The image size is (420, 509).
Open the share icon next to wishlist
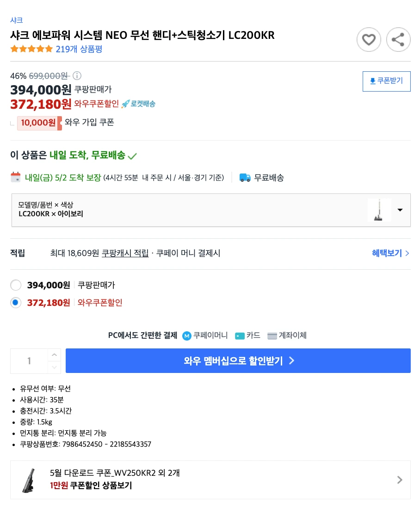[x=398, y=39]
